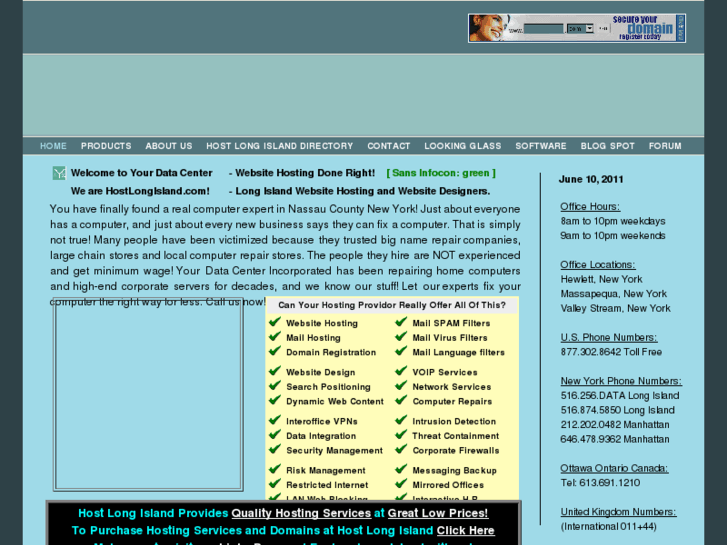Screen dimensions: 727x545
Task: Click the Computer Repairs feature item
Action: [452, 402]
